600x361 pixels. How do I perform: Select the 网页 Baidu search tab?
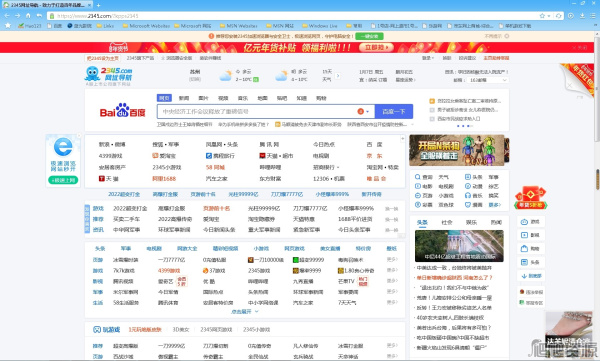coord(164,98)
